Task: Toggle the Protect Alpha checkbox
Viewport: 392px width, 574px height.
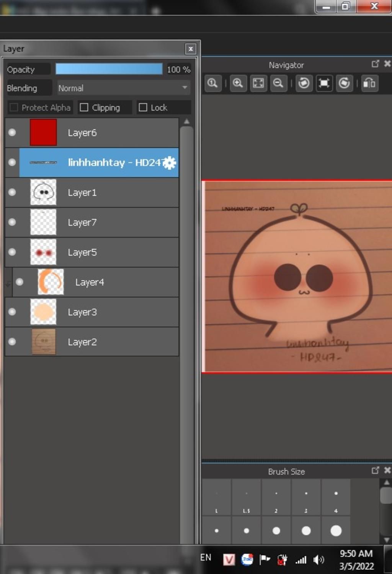Action: [14, 107]
